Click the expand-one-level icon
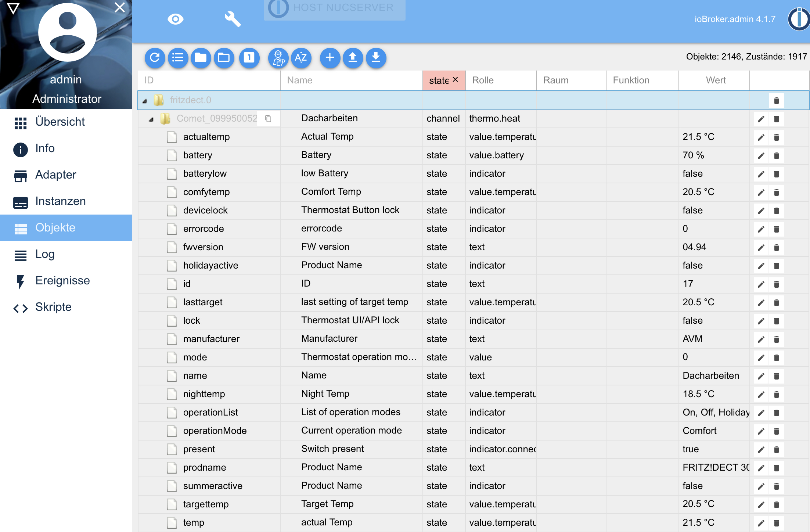 click(249, 58)
